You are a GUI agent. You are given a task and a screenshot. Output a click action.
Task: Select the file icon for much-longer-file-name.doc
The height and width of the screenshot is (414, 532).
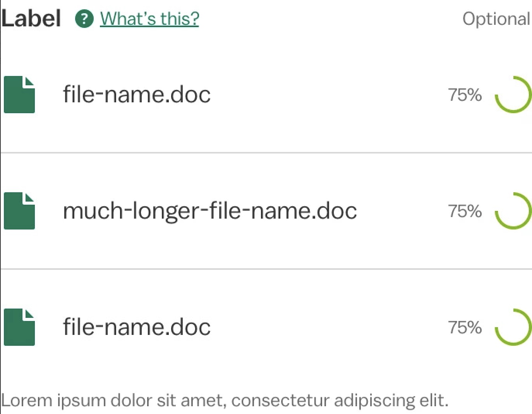tap(19, 211)
